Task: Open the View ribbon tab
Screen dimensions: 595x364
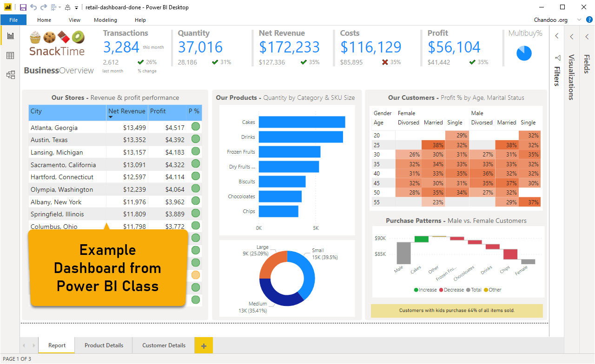Action: point(74,20)
